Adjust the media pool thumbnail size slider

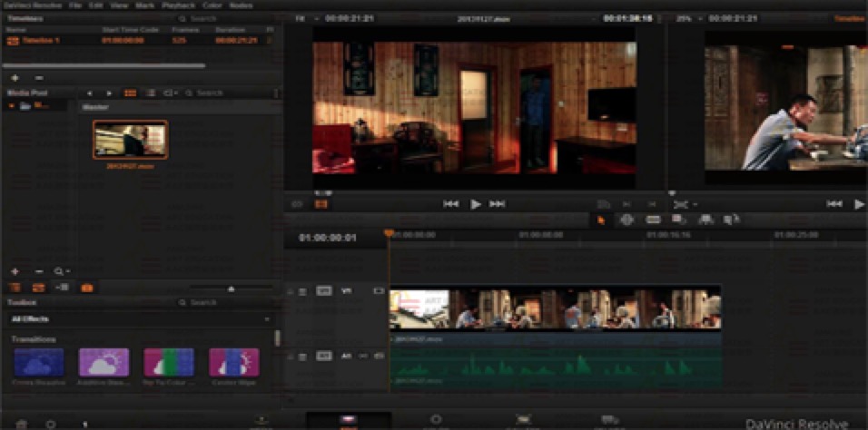click(x=232, y=288)
